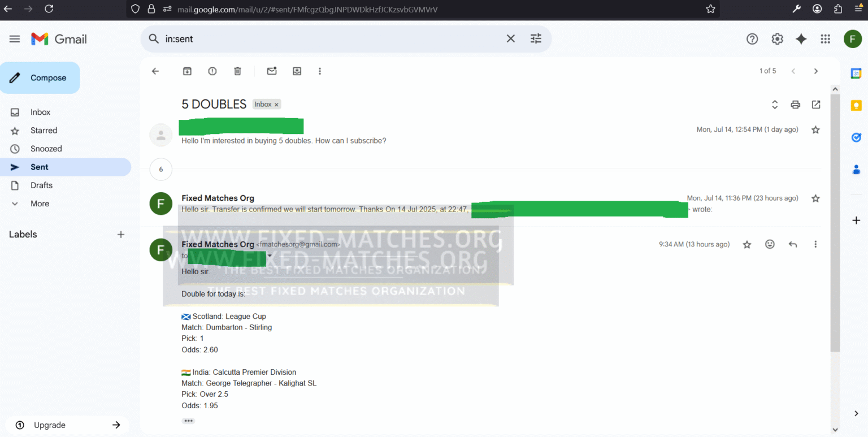Open Google Tasks side panel

[x=856, y=137]
